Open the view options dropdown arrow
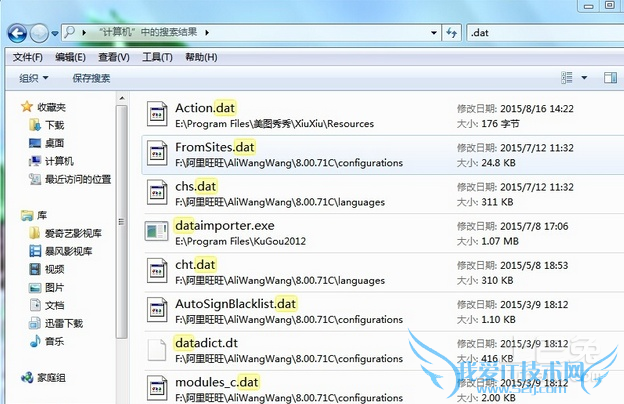The width and height of the screenshot is (624, 404). 584,78
